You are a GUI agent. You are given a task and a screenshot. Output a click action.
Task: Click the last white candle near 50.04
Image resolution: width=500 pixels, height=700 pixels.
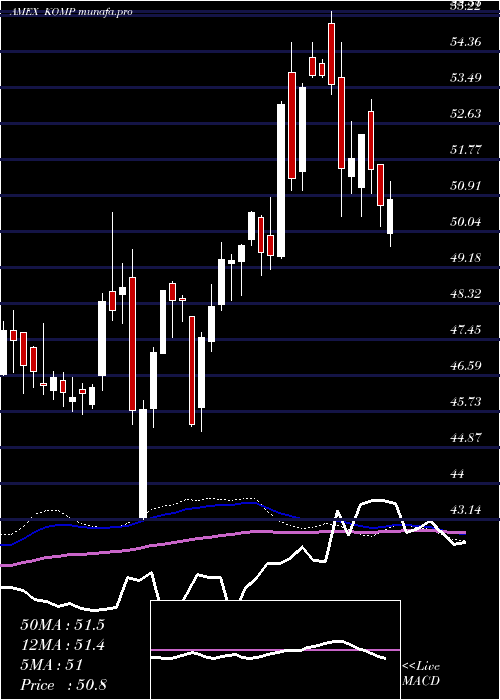point(390,217)
